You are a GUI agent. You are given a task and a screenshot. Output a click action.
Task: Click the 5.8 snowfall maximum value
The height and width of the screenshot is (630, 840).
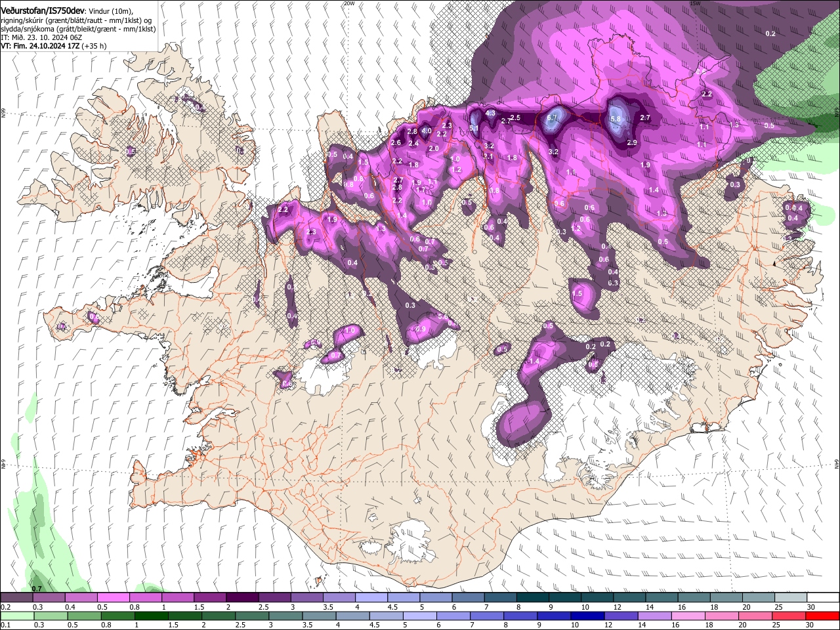pos(616,119)
